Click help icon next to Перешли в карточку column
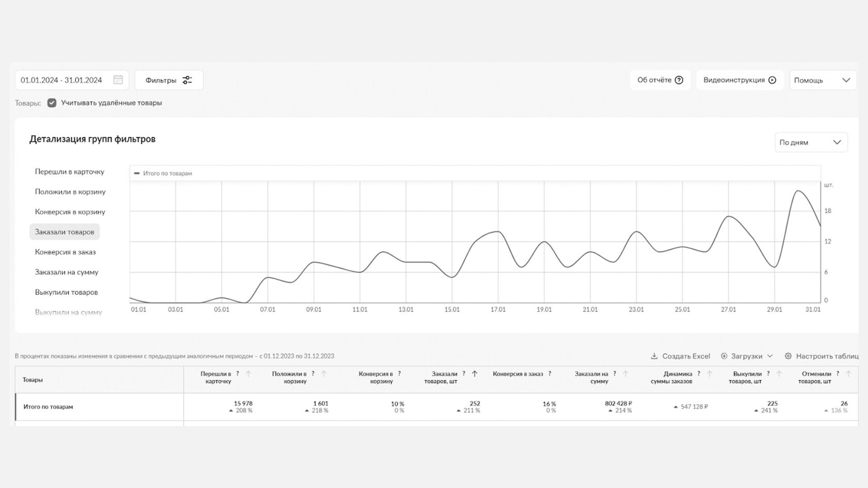Image resolution: width=868 pixels, height=488 pixels. tap(238, 373)
